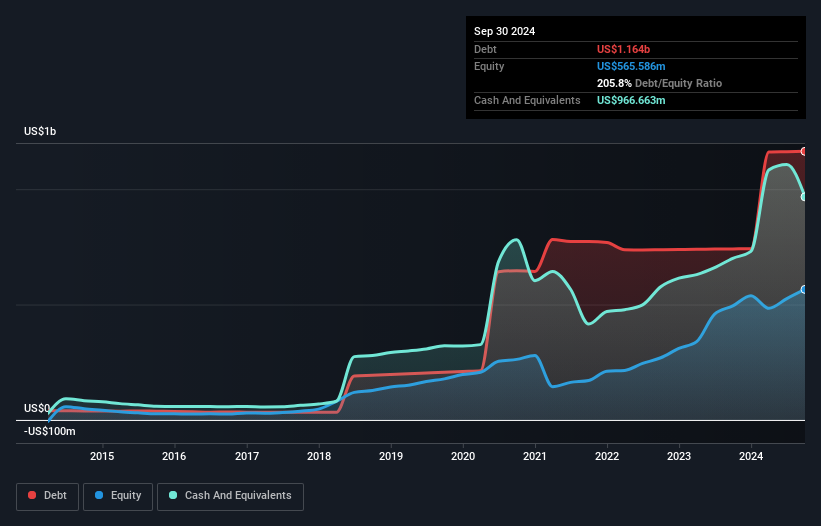The height and width of the screenshot is (526, 821).
Task: Click the Equity row label in tooltip
Action: tap(489, 66)
